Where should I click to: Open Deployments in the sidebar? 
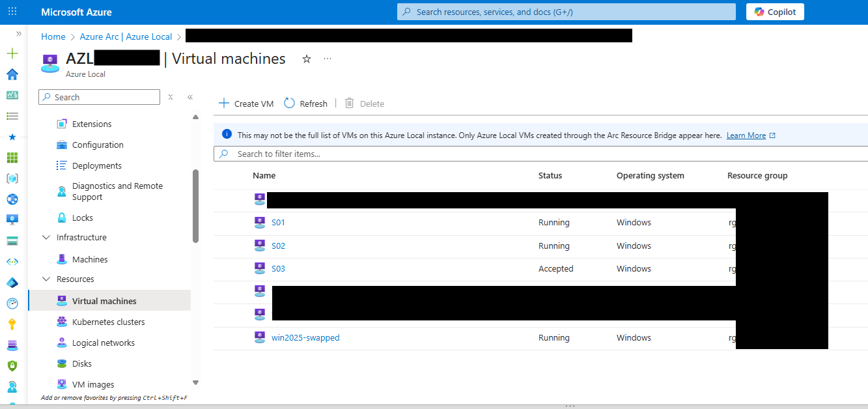click(97, 165)
